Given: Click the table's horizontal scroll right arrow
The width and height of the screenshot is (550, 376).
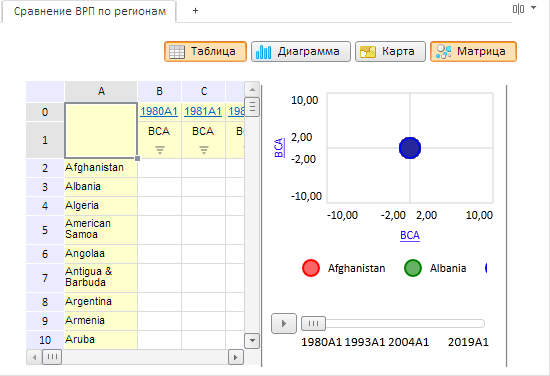Looking at the screenshot, I should click(236, 357).
